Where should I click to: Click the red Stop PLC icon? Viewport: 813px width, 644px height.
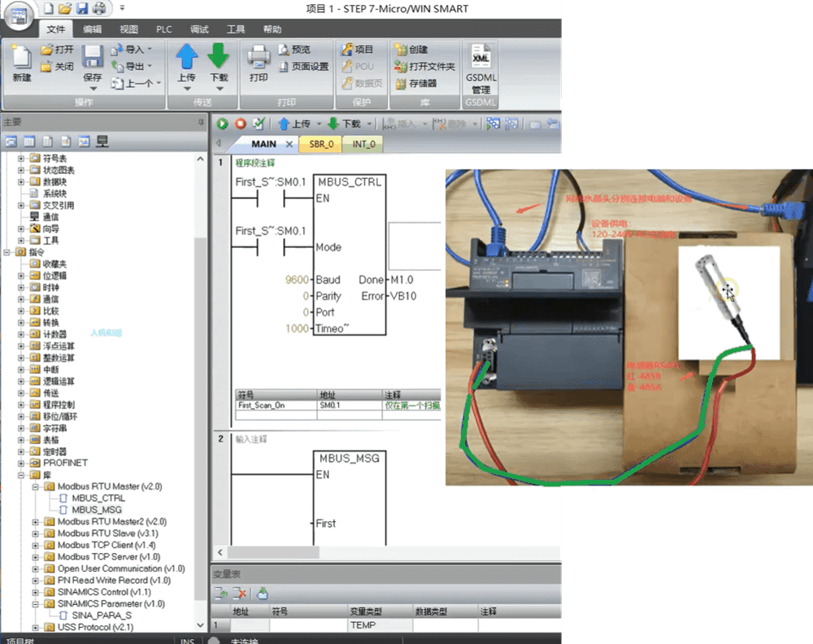(x=240, y=124)
